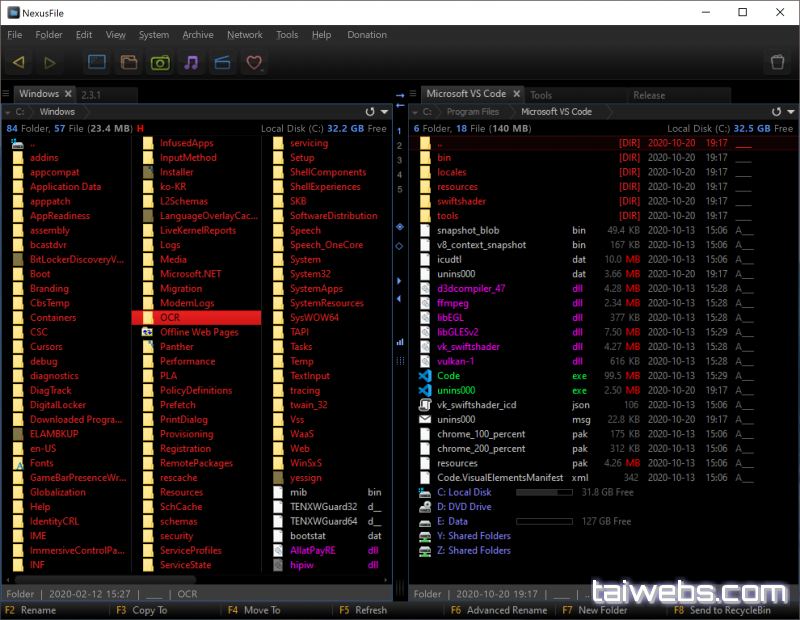
Task: Open the red heart favorites icon
Action: point(254,63)
